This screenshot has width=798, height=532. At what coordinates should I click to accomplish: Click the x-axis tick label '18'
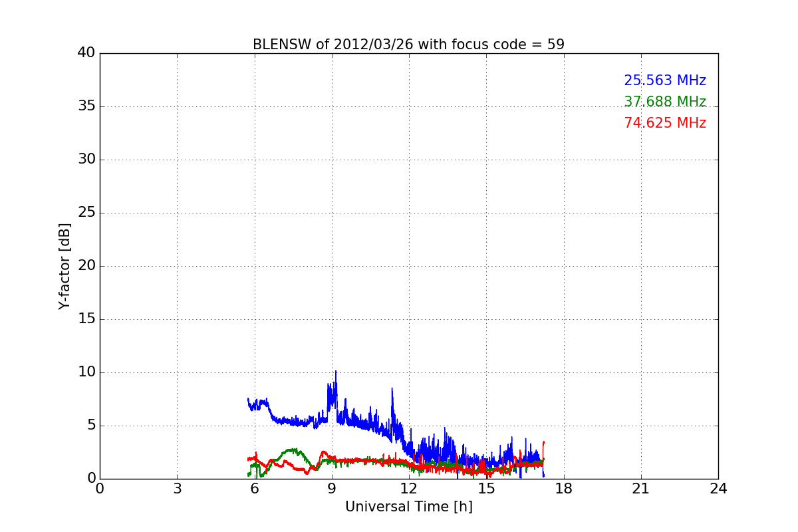pyautogui.click(x=564, y=489)
